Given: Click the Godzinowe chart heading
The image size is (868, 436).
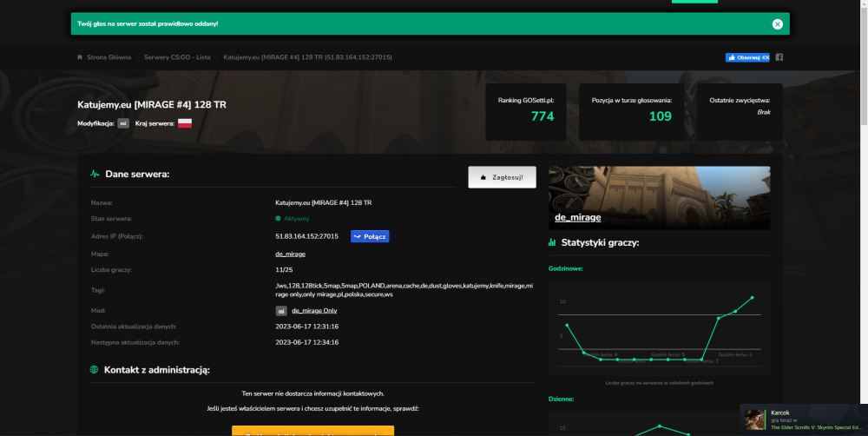Looking at the screenshot, I should pos(566,268).
